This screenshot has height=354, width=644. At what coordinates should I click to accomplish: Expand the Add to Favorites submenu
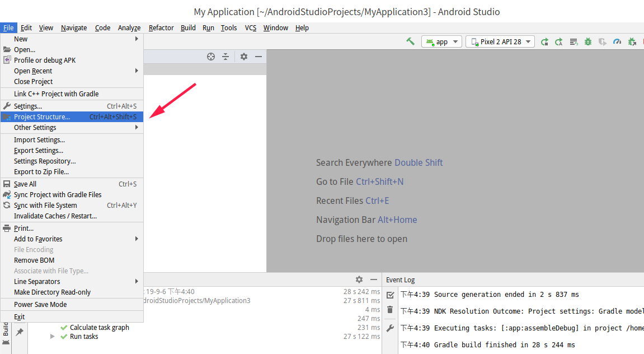[x=72, y=239]
